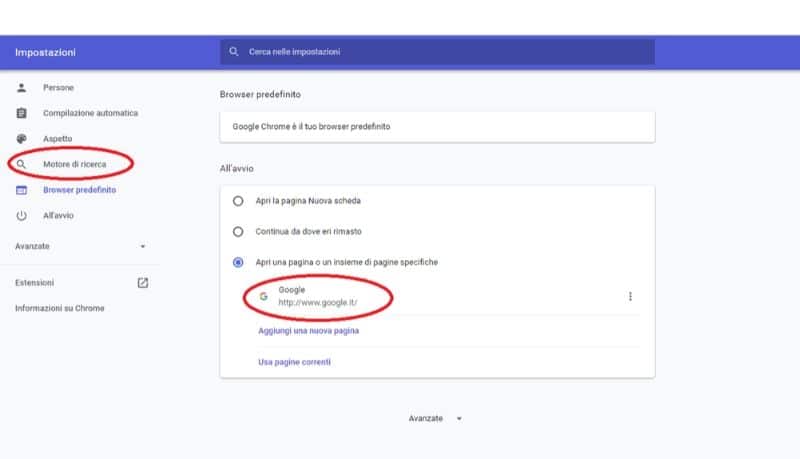Select Browser predefinito in sidebar

[80, 190]
